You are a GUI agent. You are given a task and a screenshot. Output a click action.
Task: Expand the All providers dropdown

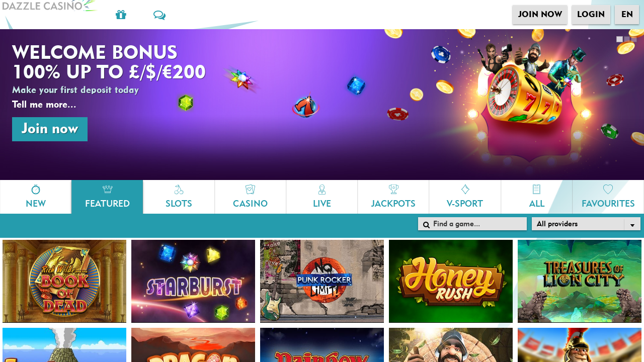coord(586,224)
